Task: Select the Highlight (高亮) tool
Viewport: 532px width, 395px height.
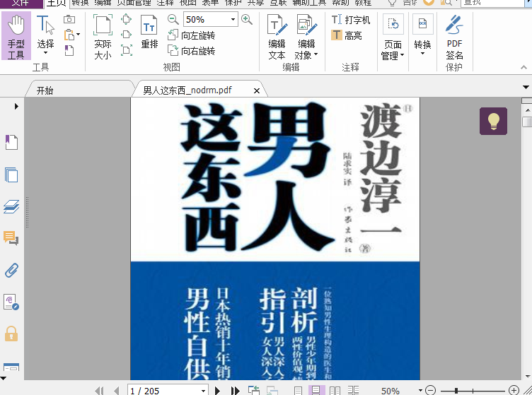Action: (x=347, y=35)
